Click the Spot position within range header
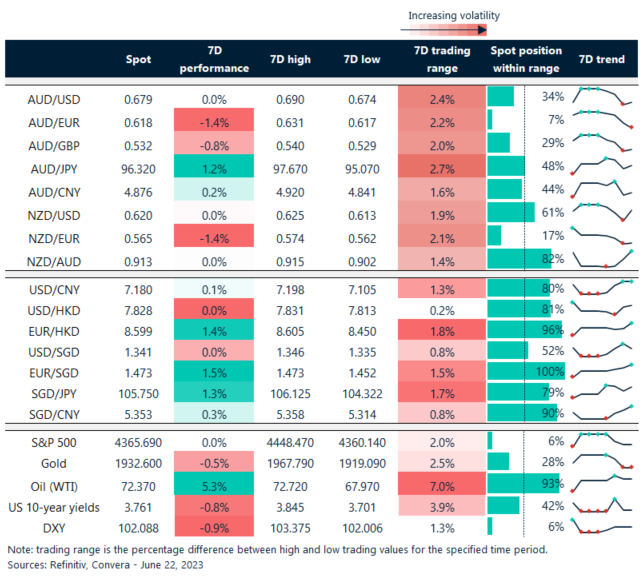 click(x=526, y=60)
